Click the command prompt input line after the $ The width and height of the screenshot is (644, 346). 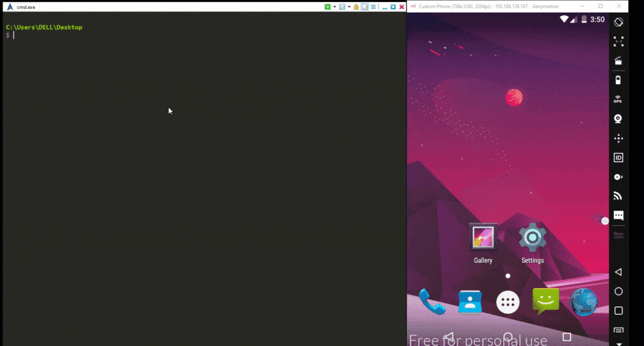pyautogui.click(x=206, y=35)
